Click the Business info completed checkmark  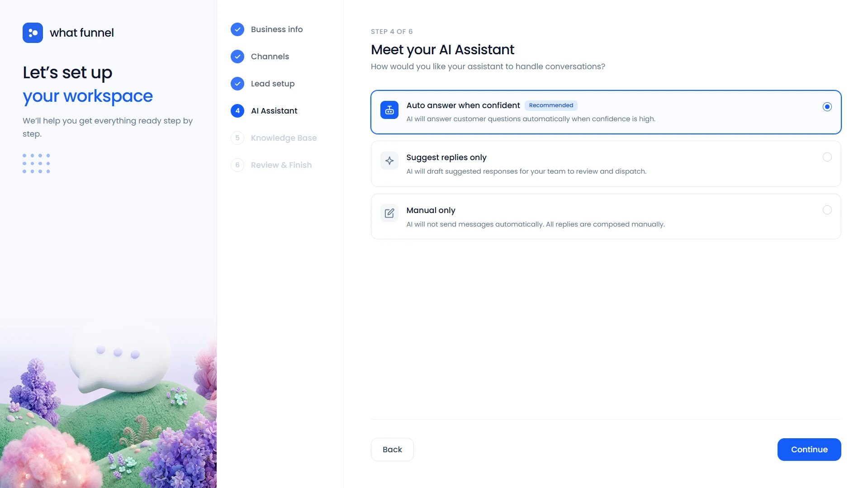tap(237, 29)
